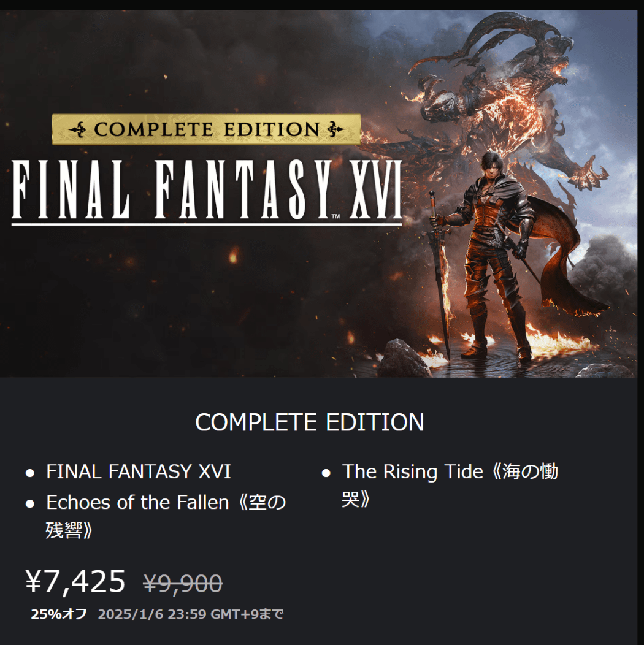Click the left ornament on the gold banner
The width and height of the screenshot is (644, 645).
coord(78,130)
